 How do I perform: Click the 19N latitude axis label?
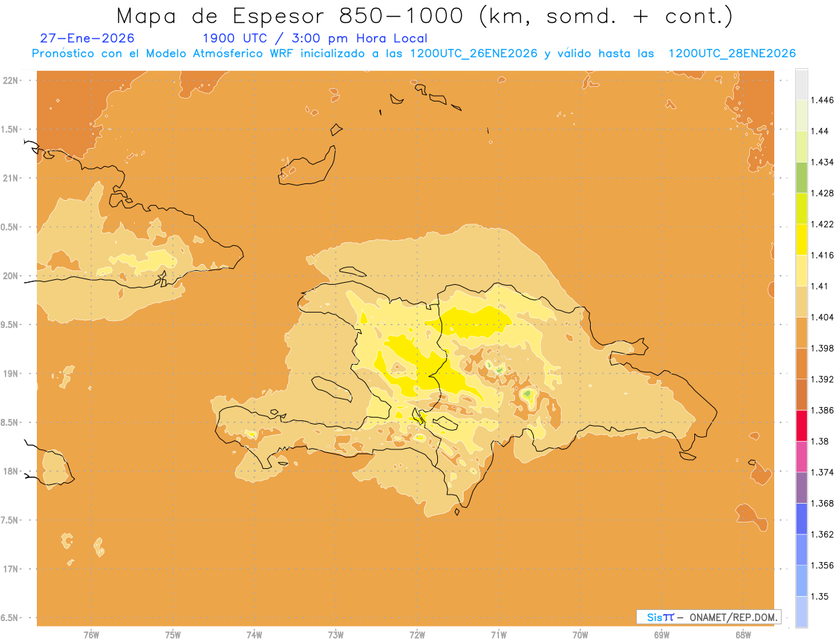tap(11, 374)
